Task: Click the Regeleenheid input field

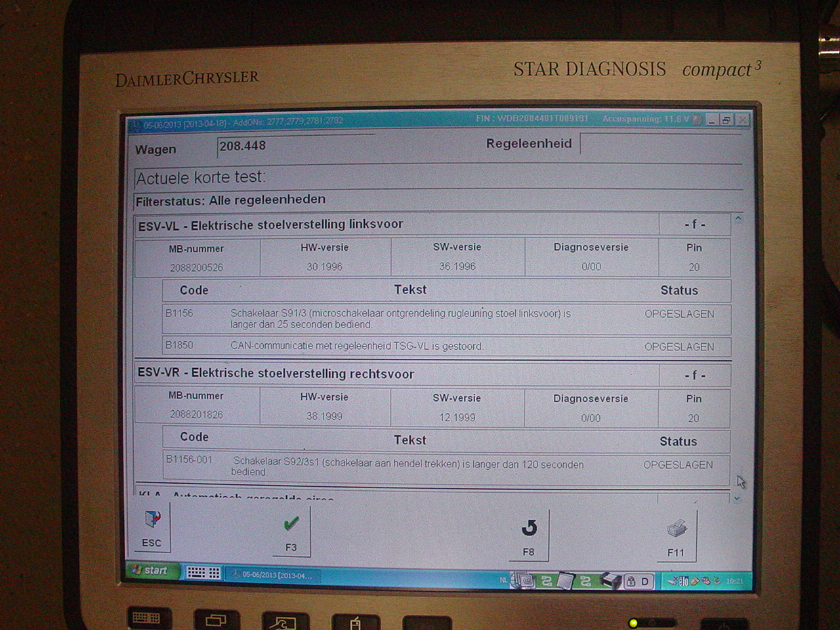Action: [660, 144]
